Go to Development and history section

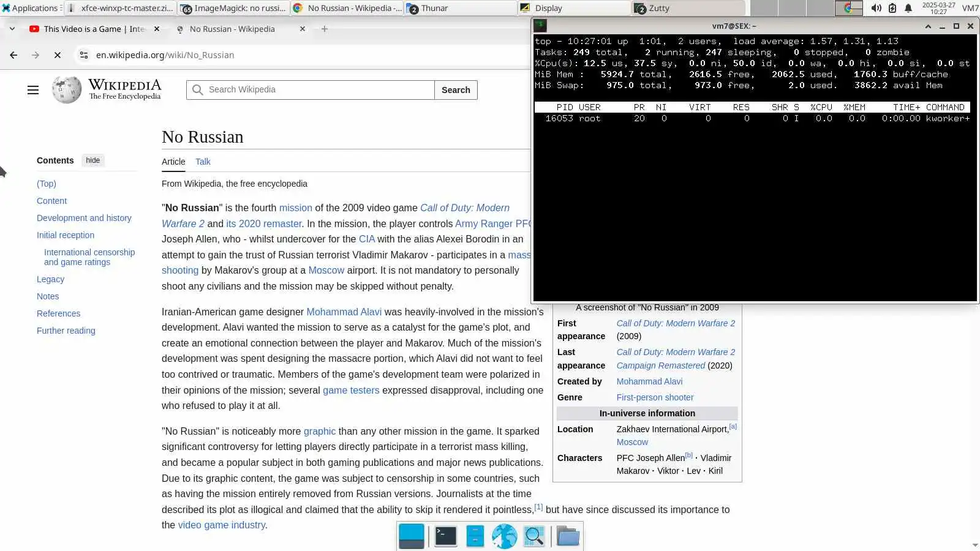(84, 218)
